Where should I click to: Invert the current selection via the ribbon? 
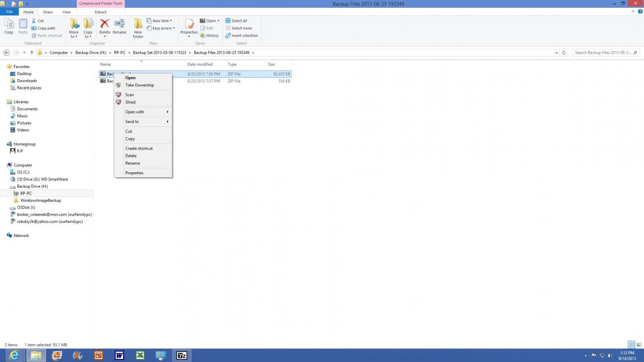[242, 35]
